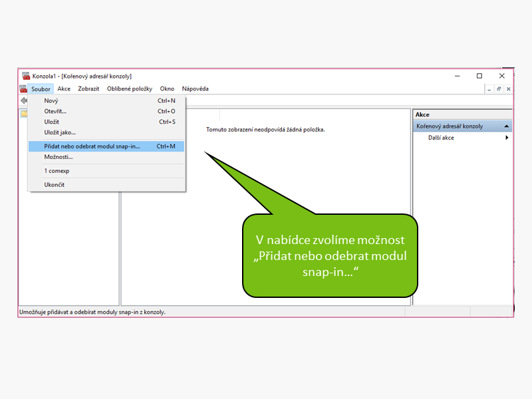Viewport: 532px width, 399px height.
Task: Close the inner console child window
Action: (508, 89)
